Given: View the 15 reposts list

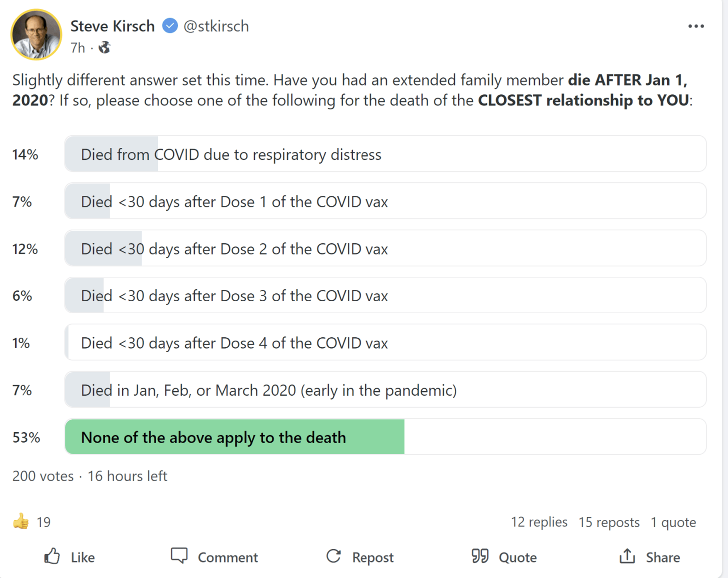Looking at the screenshot, I should tap(609, 522).
